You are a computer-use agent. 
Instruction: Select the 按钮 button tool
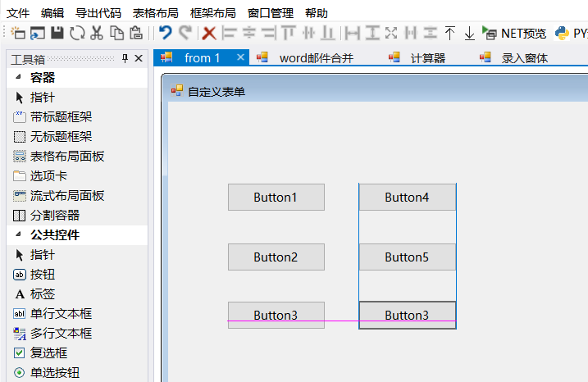(x=77, y=275)
